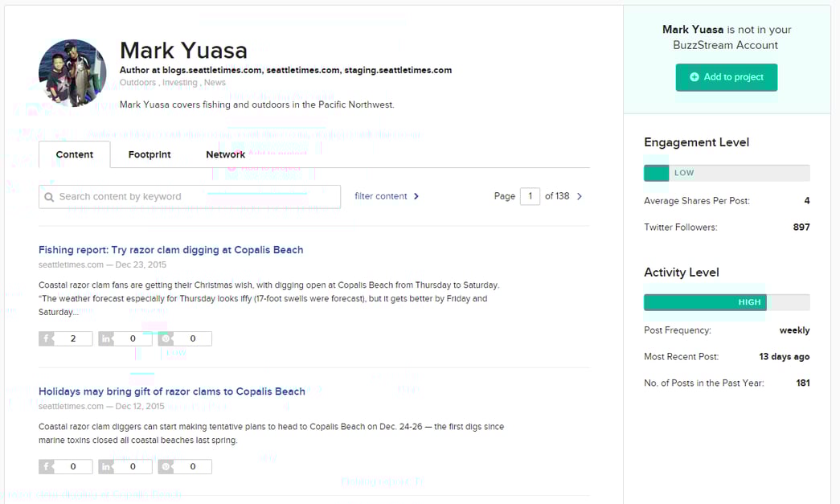Open the Network tab
The height and width of the screenshot is (504, 840).
pos(226,154)
